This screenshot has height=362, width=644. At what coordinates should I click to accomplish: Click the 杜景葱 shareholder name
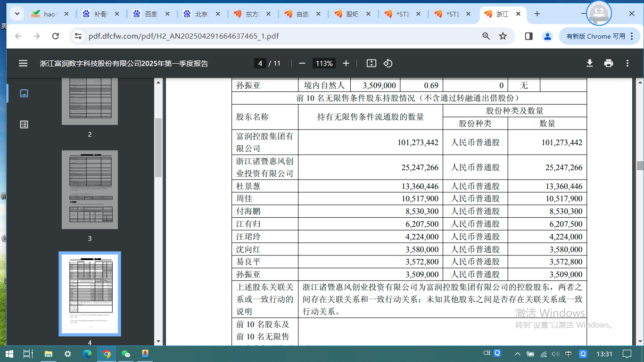click(248, 186)
